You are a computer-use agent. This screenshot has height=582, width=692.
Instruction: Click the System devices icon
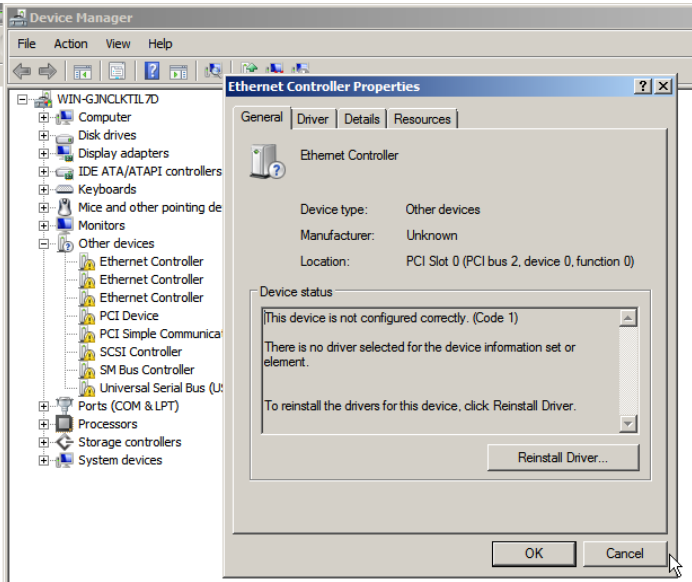point(64,460)
